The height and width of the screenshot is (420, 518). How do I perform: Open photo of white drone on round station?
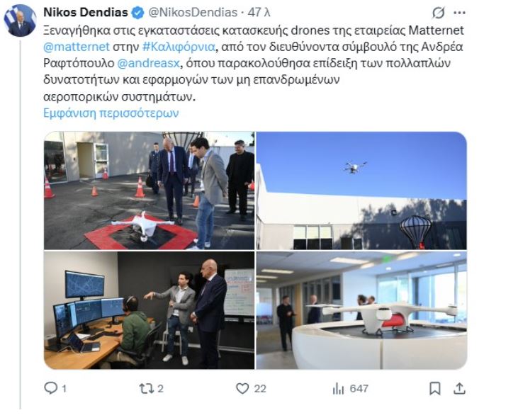pos(361,310)
